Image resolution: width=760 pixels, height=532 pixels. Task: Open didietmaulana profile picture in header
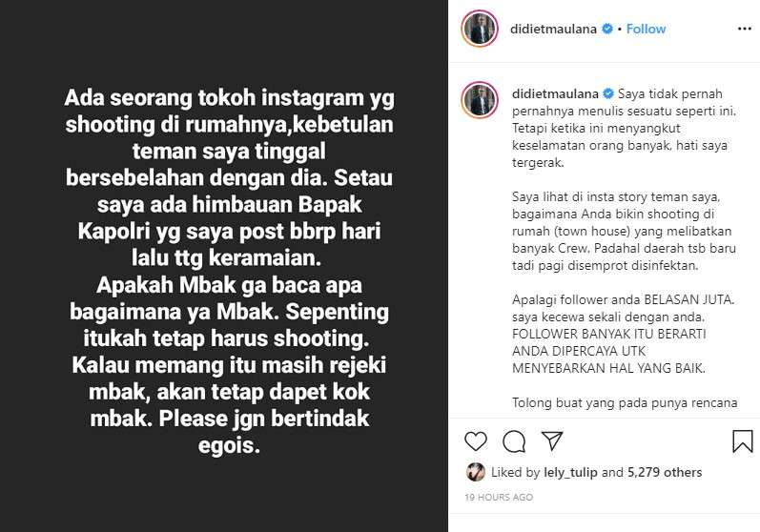tap(480, 29)
